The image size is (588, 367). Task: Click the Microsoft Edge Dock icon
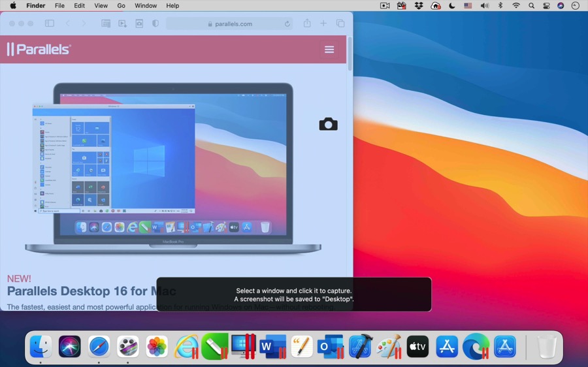click(x=476, y=347)
